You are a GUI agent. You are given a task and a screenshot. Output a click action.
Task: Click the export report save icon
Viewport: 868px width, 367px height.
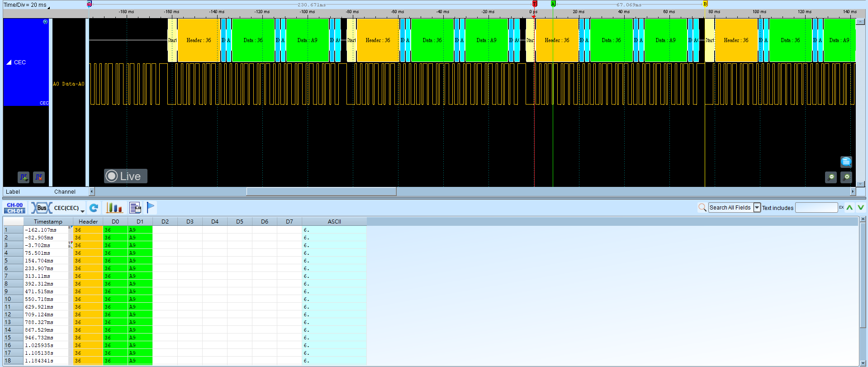135,208
